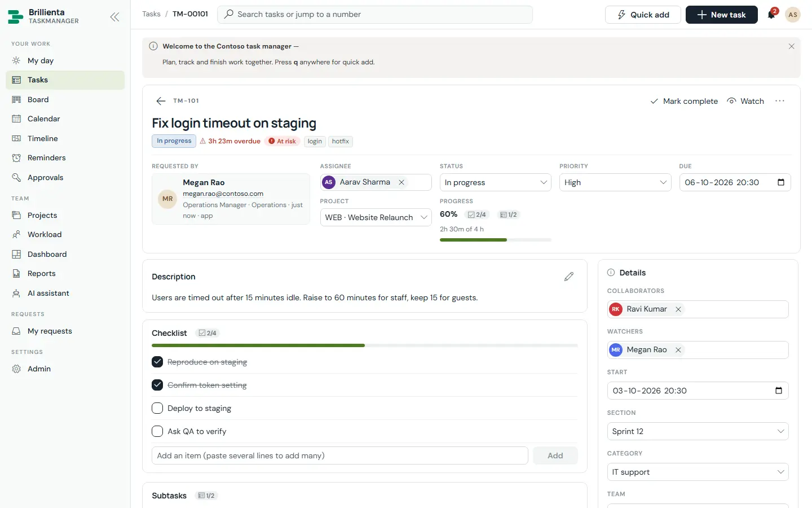The width and height of the screenshot is (812, 508).
Task: Click the Brillienta logo icon
Action: 15,16
